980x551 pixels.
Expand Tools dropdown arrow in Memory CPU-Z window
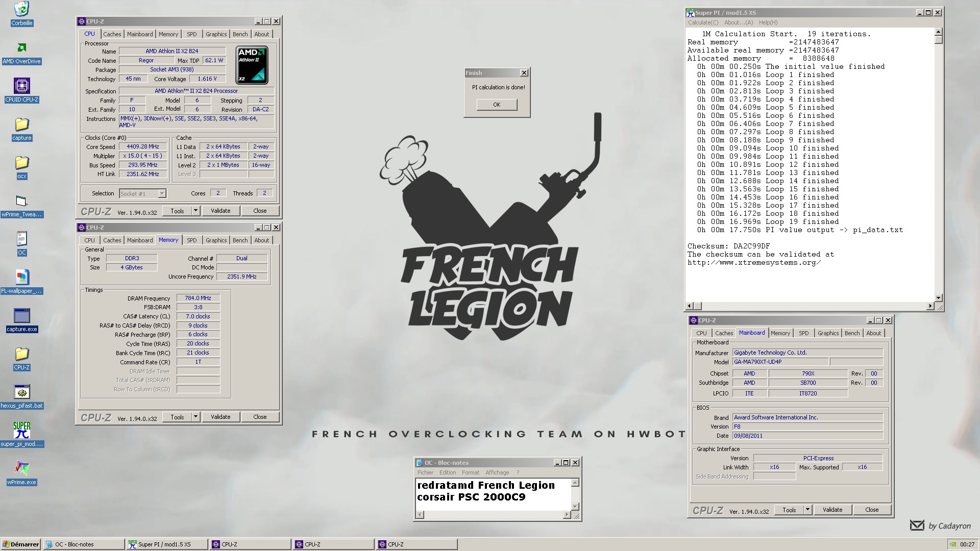click(195, 417)
